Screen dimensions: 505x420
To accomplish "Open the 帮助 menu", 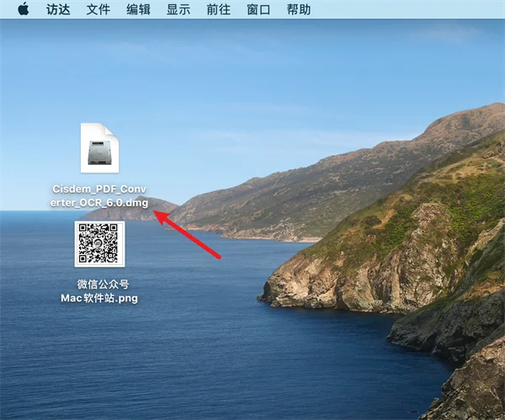I will click(299, 9).
